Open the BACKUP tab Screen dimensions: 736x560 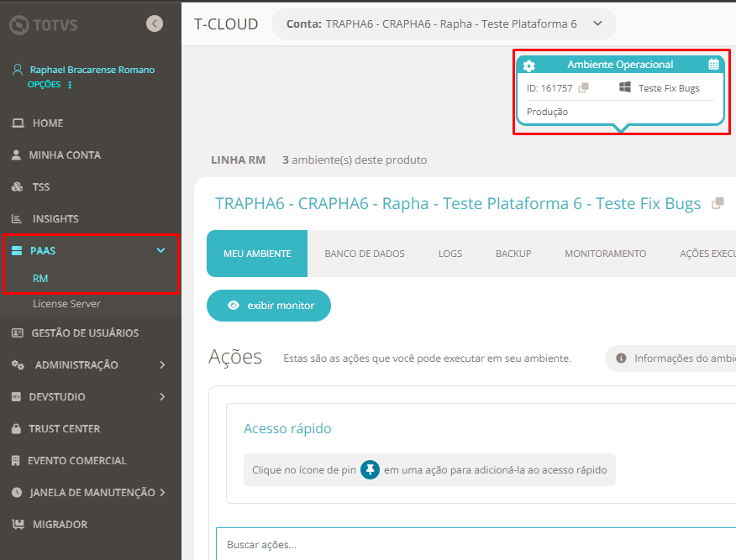point(513,254)
